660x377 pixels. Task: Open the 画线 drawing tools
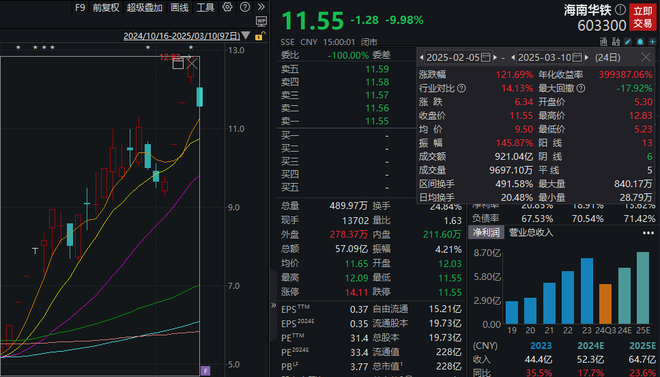coord(180,7)
